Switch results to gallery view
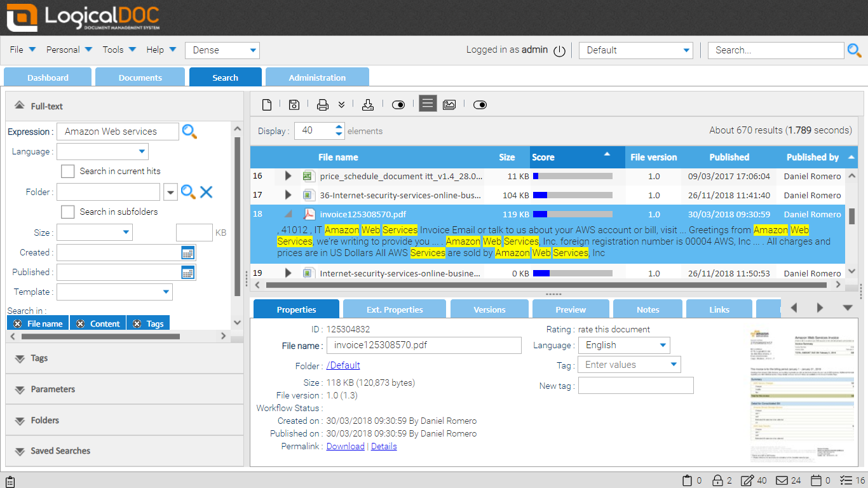 point(449,104)
